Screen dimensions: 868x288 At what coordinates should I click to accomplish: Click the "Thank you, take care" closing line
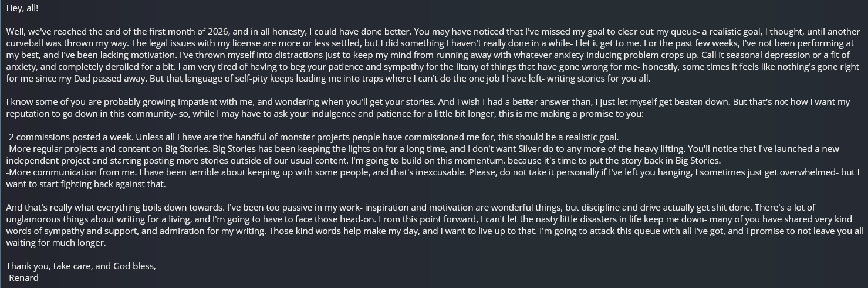click(81, 266)
